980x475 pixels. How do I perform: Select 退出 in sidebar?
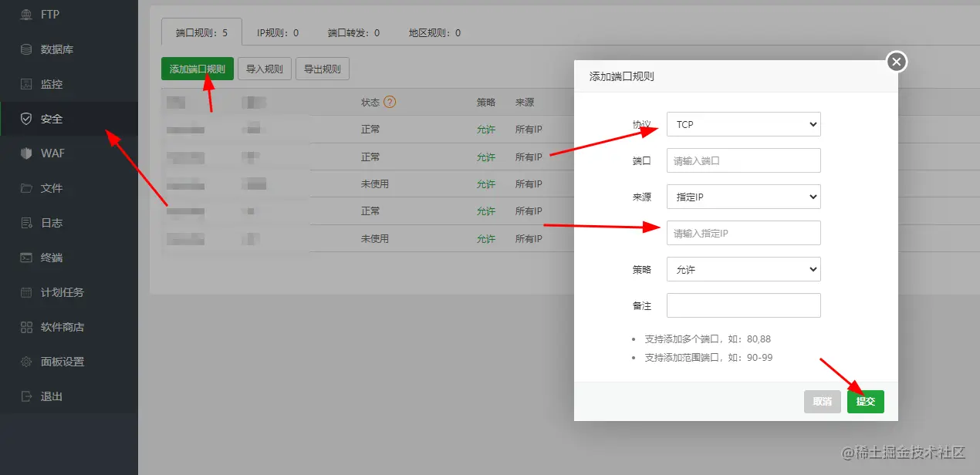[52, 396]
